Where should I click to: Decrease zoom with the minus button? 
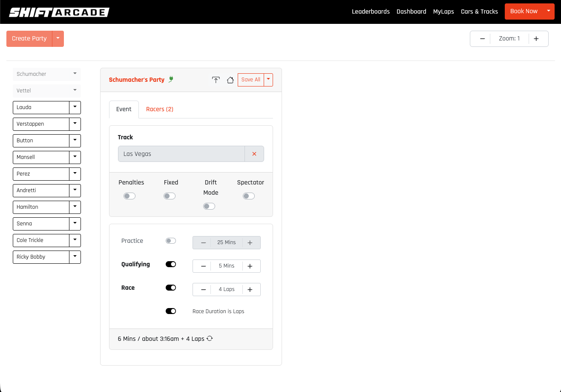482,39
